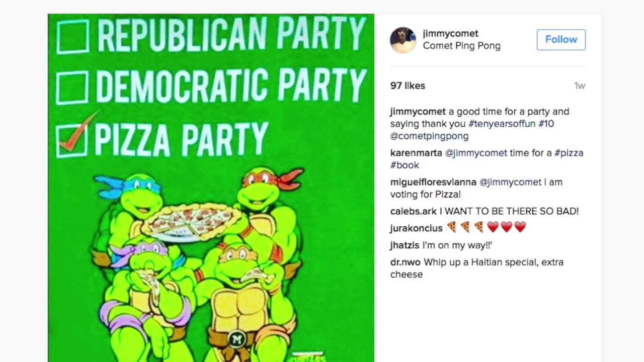Visit jhatzis's profile
This screenshot has height=362, width=644.
405,245
